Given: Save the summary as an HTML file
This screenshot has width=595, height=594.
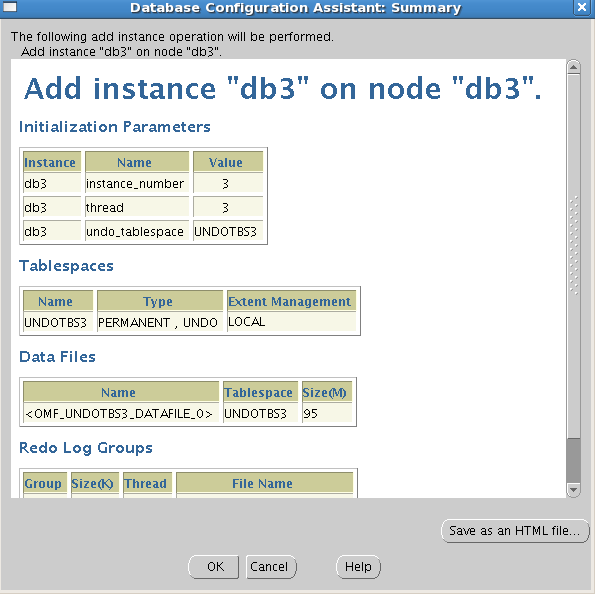Looking at the screenshot, I should coord(515,531).
